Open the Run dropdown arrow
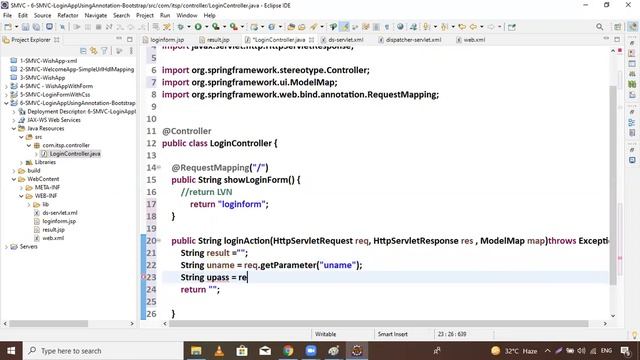Viewport: 640px width, 360px height. pyautogui.click(x=207, y=27)
